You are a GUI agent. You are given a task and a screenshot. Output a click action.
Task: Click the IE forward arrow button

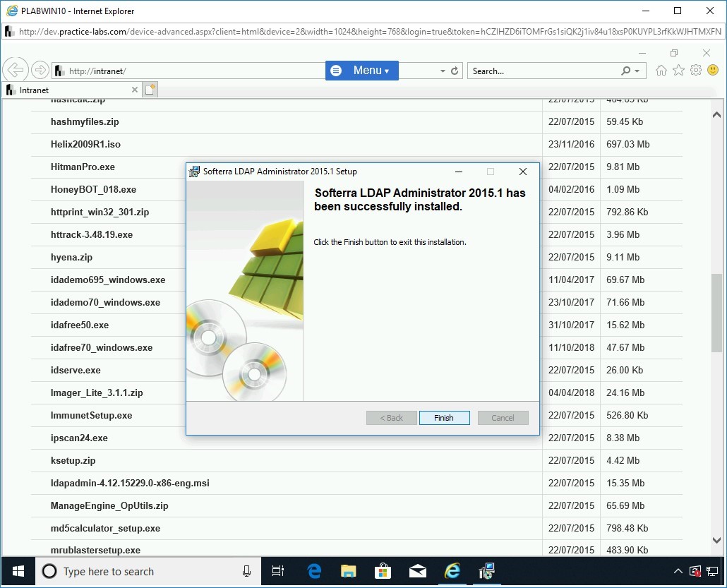coord(40,71)
